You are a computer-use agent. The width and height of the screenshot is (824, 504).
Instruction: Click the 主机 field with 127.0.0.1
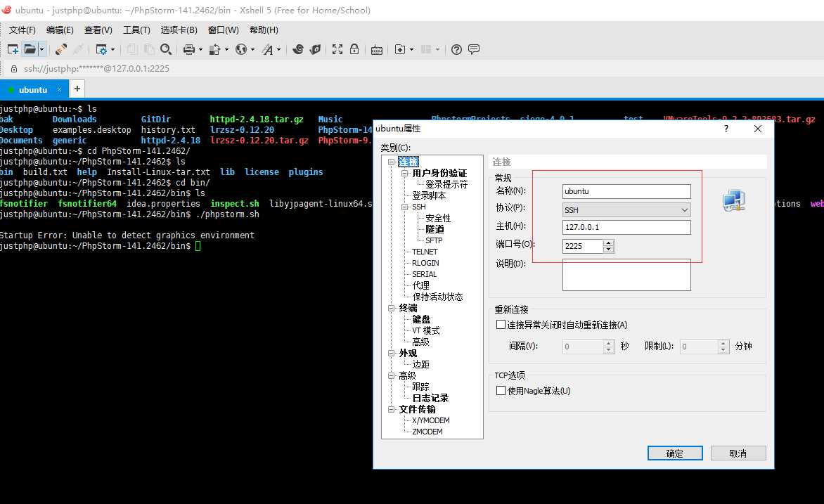(x=626, y=227)
